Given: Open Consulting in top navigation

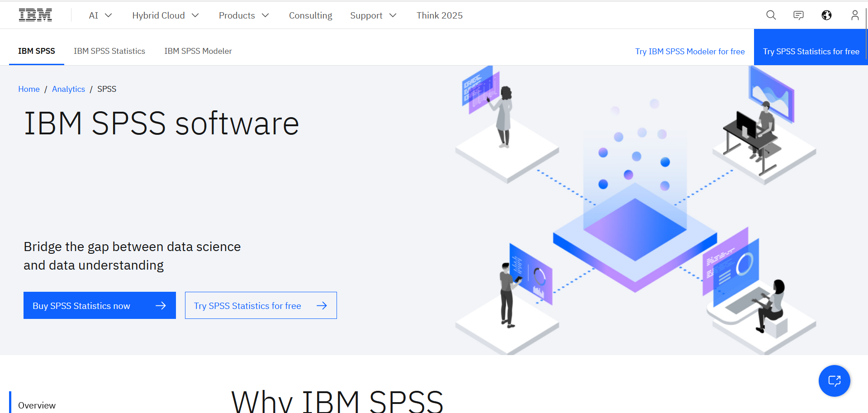Looking at the screenshot, I should pos(311,15).
